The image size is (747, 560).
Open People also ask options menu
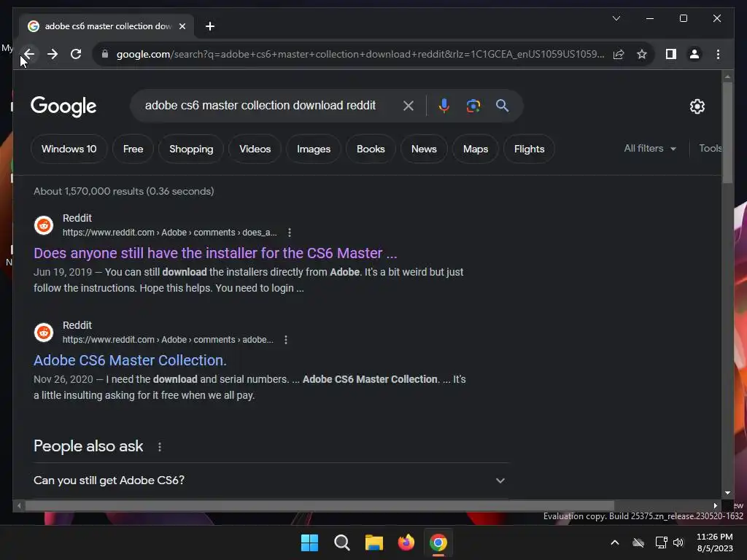coord(160,447)
